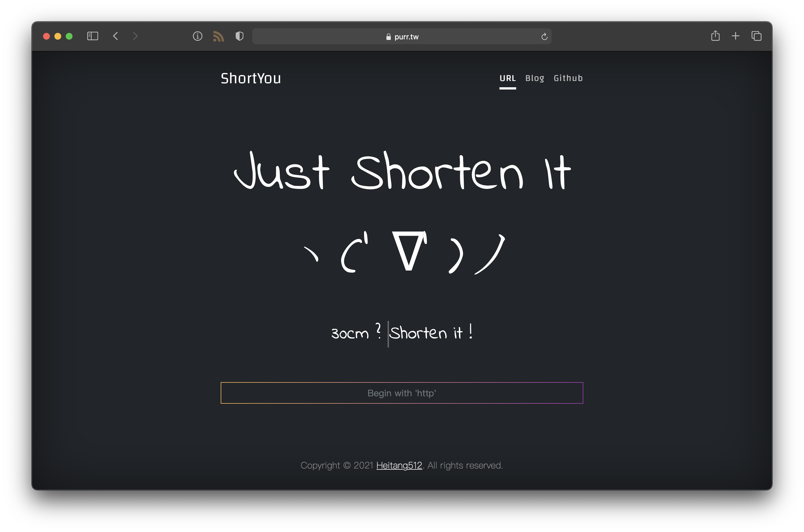Open the Heitang512 footer link

tap(399, 465)
